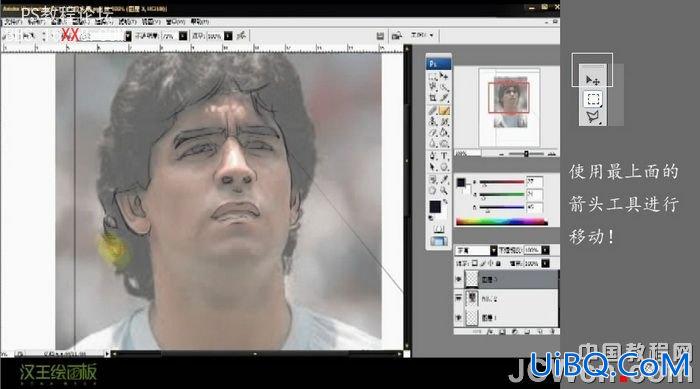Click the delete layer trash button
Screen dimensions: 700x389
tap(553, 332)
